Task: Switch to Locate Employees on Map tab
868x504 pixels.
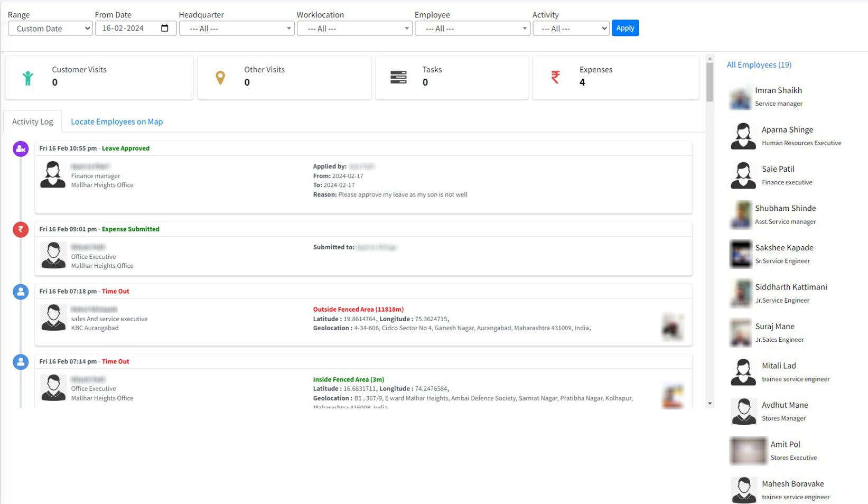Action: click(x=117, y=122)
